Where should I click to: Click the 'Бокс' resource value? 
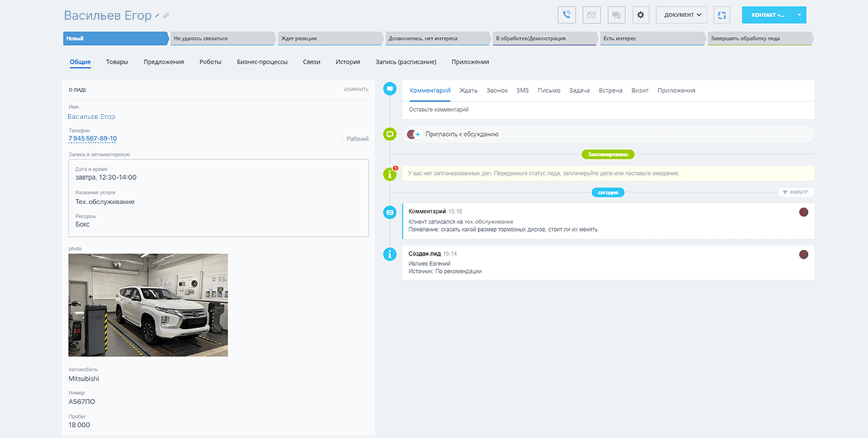[x=82, y=225]
